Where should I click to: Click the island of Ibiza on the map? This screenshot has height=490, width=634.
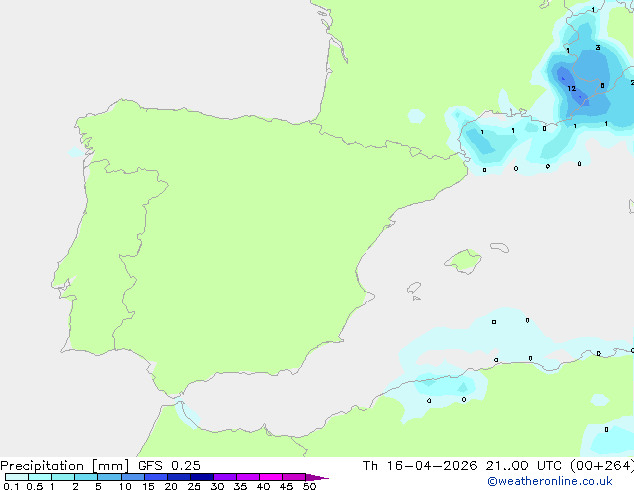[x=414, y=288]
